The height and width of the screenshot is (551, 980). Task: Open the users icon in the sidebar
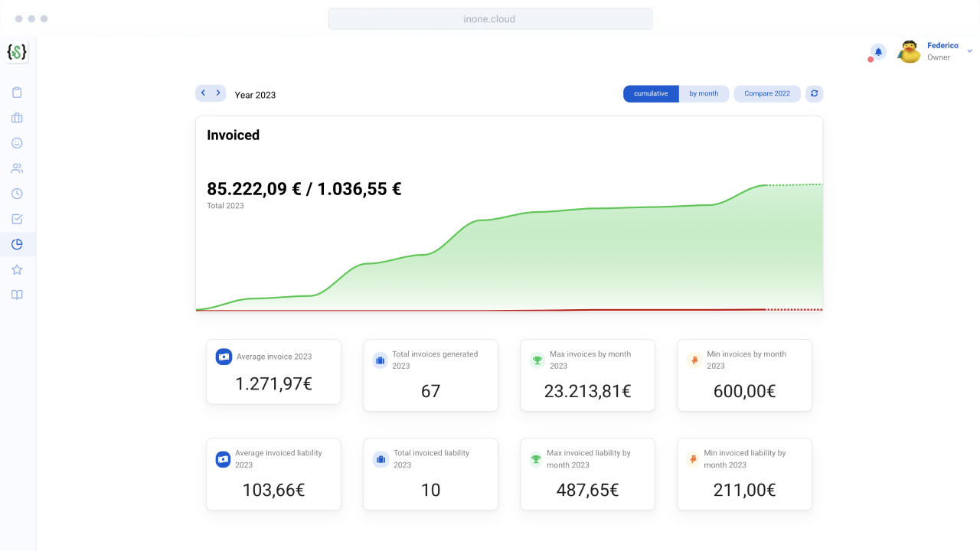pos(17,168)
